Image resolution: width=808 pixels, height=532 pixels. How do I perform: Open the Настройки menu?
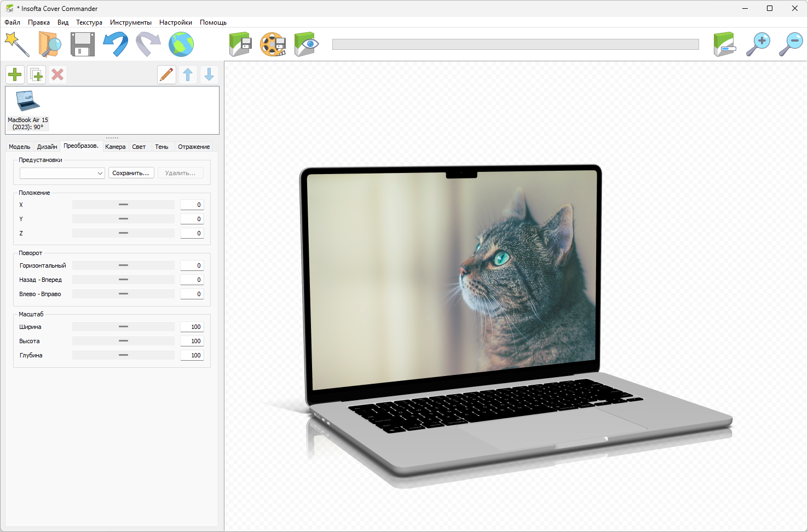[176, 22]
